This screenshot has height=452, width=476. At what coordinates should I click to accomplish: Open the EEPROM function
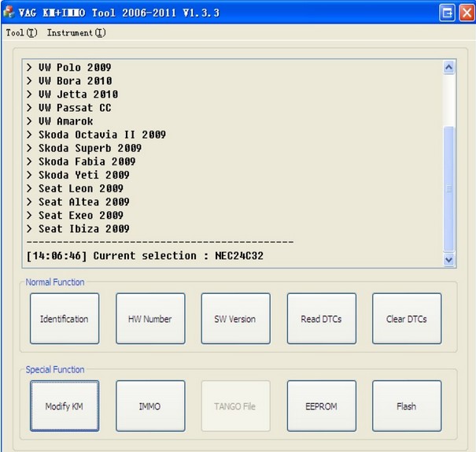coord(322,406)
